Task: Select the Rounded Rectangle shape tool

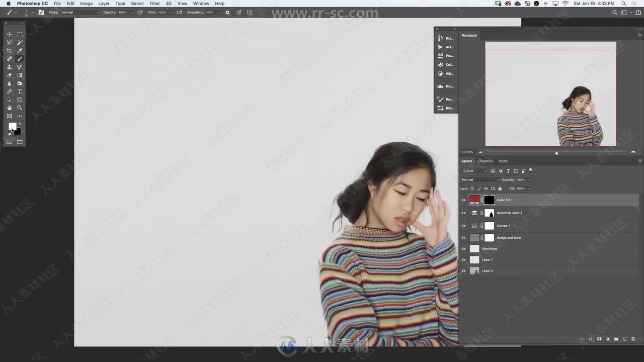Action: pyautogui.click(x=20, y=100)
